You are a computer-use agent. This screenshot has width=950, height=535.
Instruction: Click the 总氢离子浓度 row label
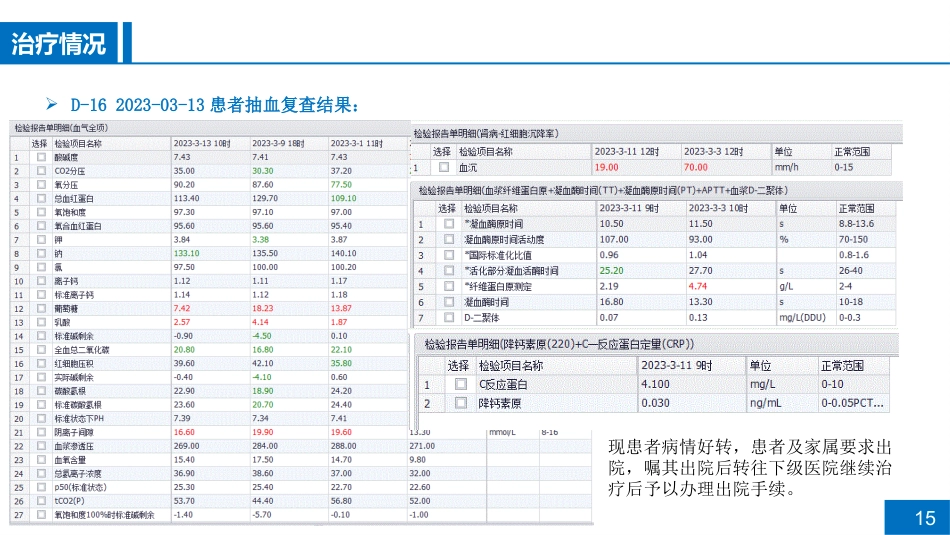(78, 474)
